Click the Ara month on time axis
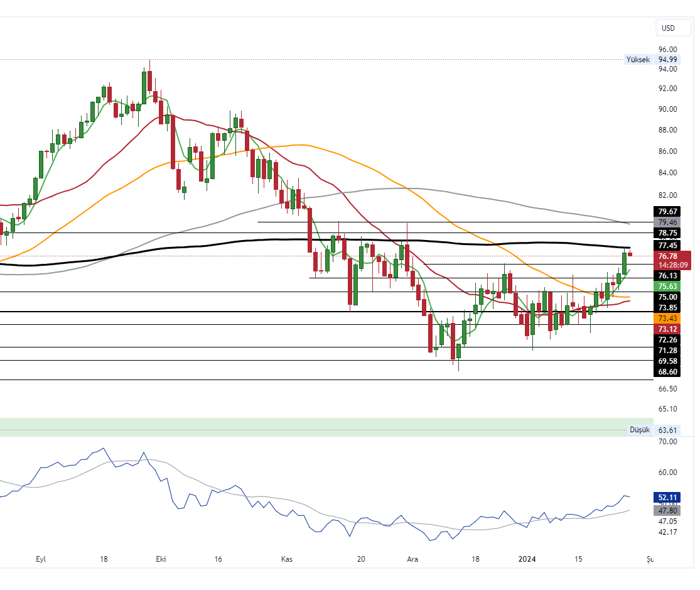700x590 pixels. coord(412,559)
